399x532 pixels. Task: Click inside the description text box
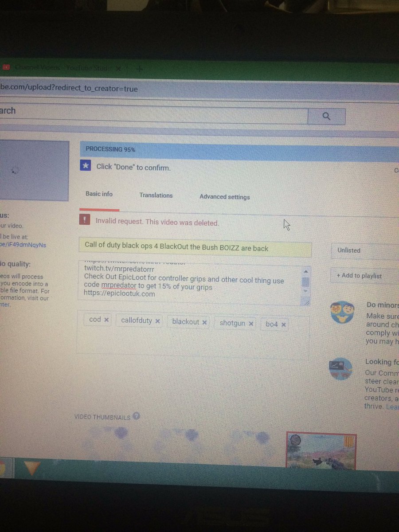[191, 283]
